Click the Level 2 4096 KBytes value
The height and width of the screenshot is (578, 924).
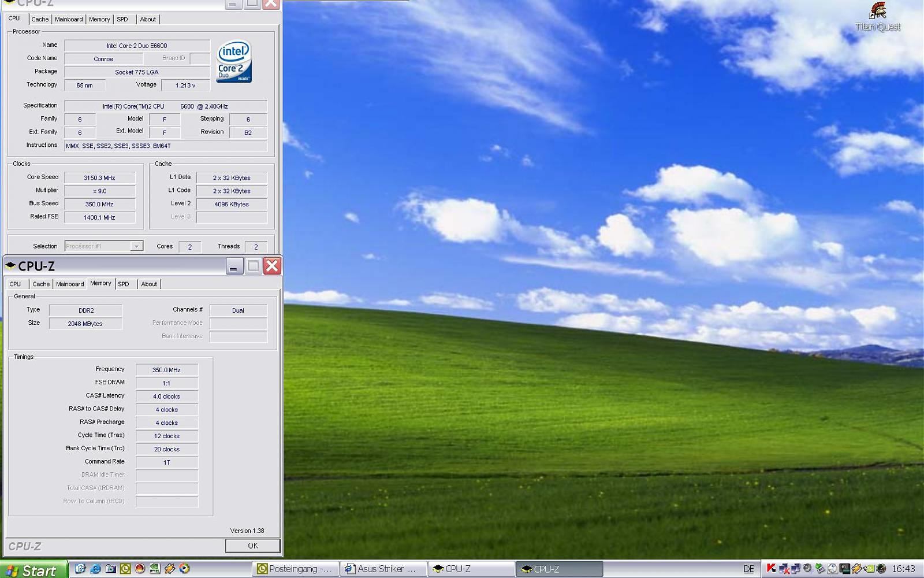(232, 204)
